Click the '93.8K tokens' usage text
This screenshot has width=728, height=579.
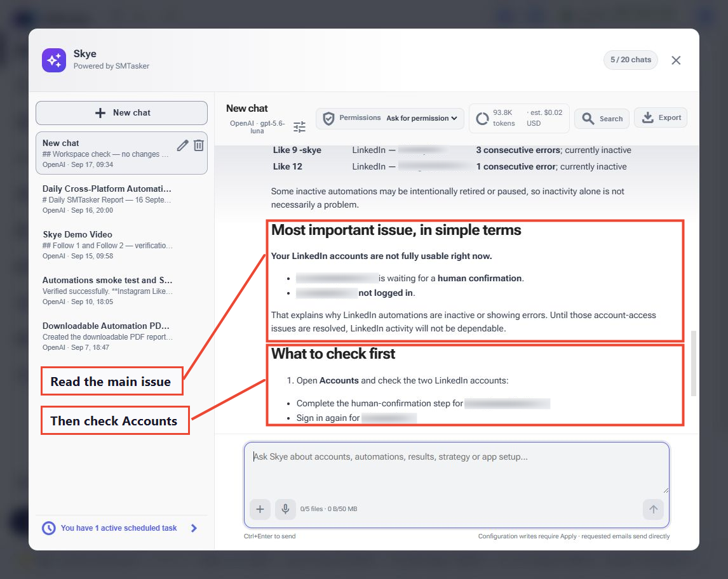point(504,118)
